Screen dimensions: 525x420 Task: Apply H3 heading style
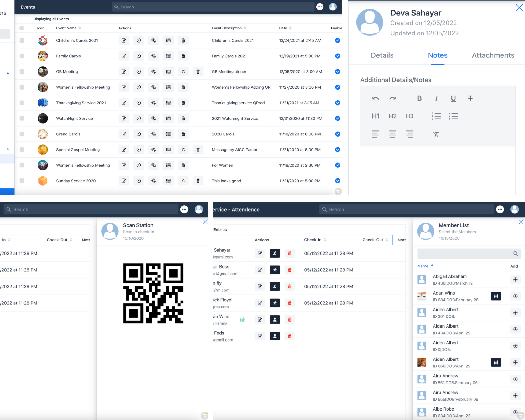point(409,116)
